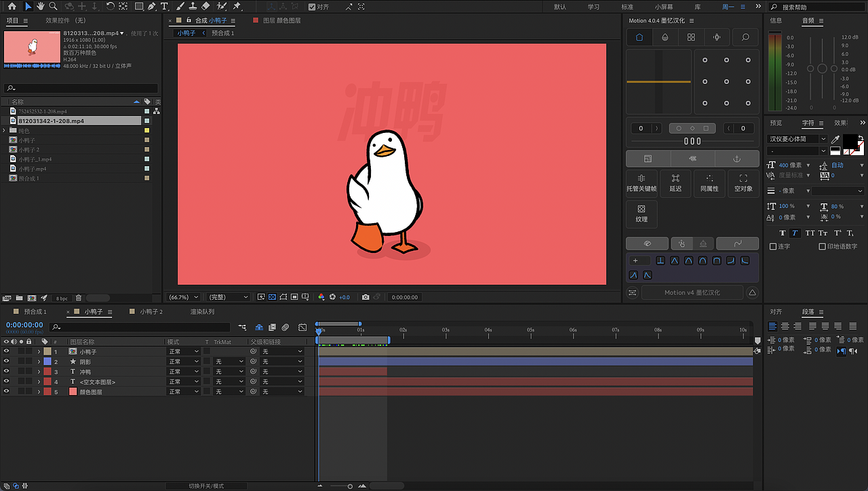Switch to the 预合成 1 timeline tab
The height and width of the screenshot is (491, 868).
pyautogui.click(x=35, y=311)
